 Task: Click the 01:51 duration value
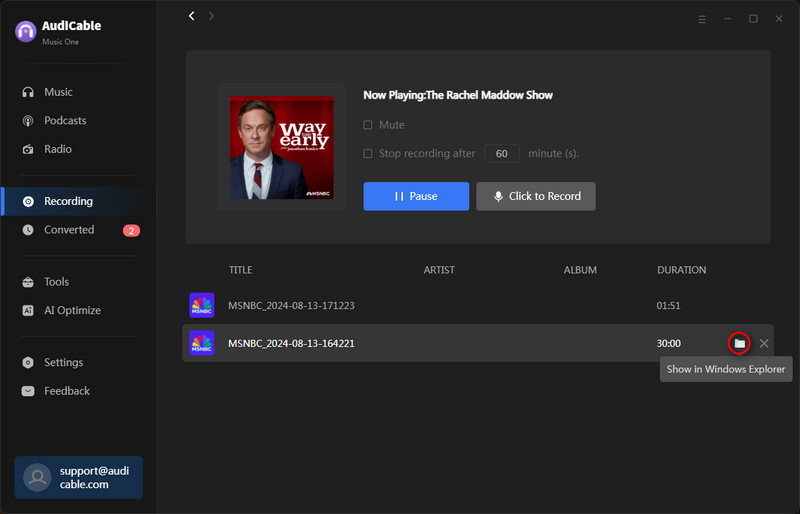668,306
